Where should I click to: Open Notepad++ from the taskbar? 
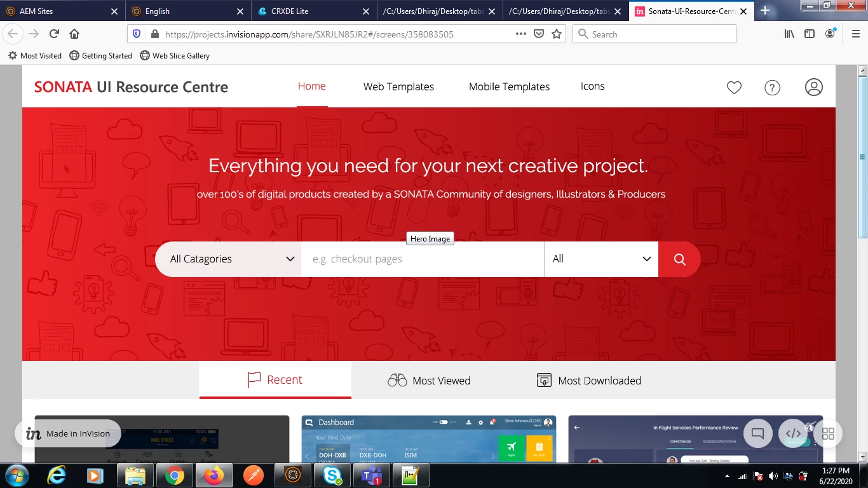click(x=411, y=475)
